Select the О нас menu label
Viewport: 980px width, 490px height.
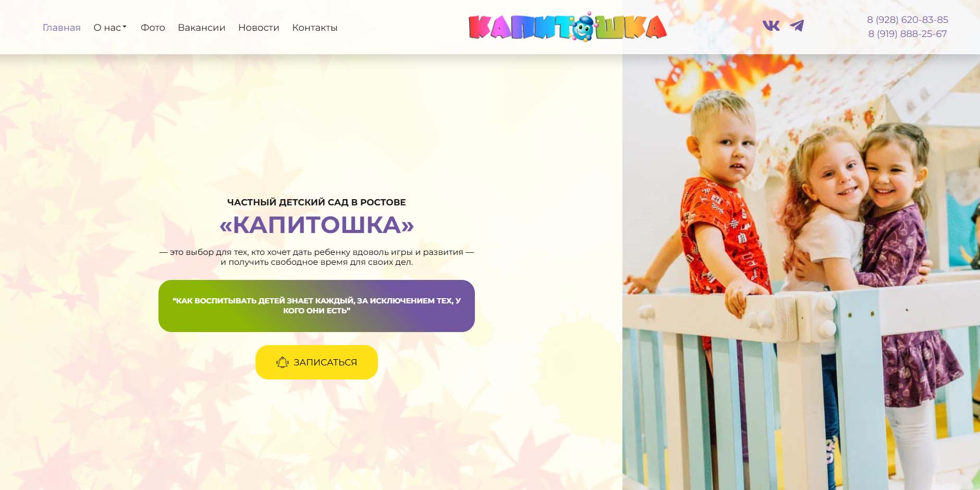(x=107, y=28)
